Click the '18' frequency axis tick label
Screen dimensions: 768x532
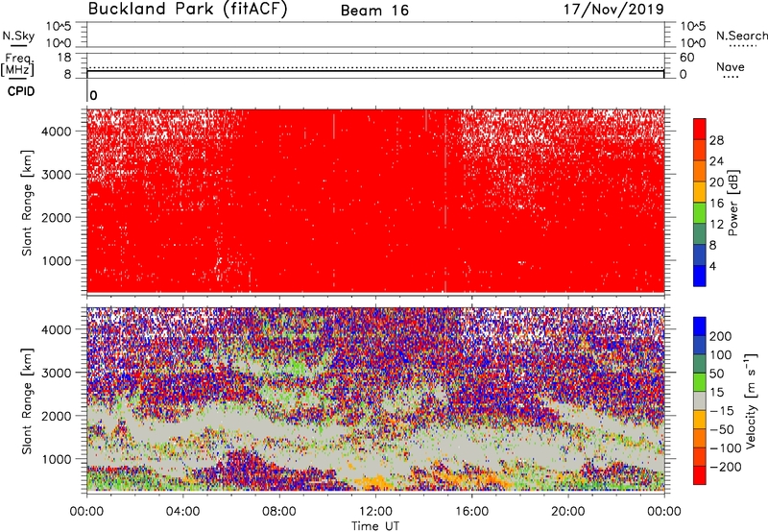point(63,58)
